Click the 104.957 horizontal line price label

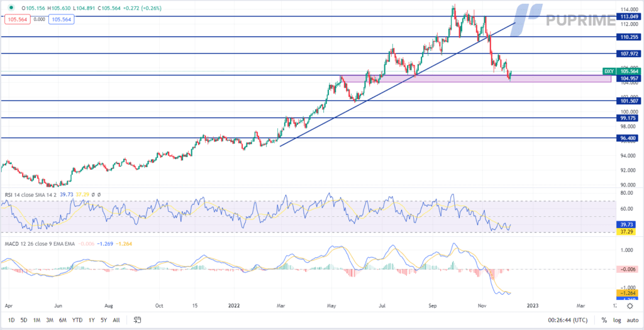point(628,78)
